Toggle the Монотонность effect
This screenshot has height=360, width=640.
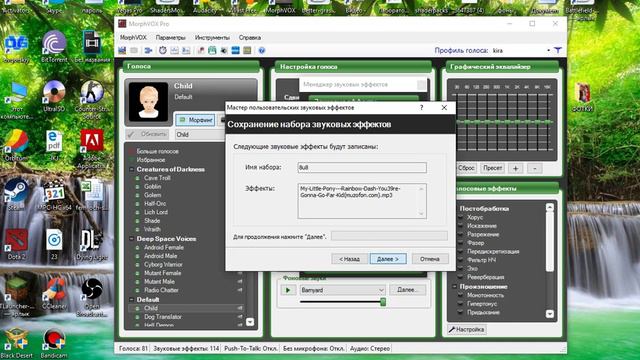coord(460,295)
